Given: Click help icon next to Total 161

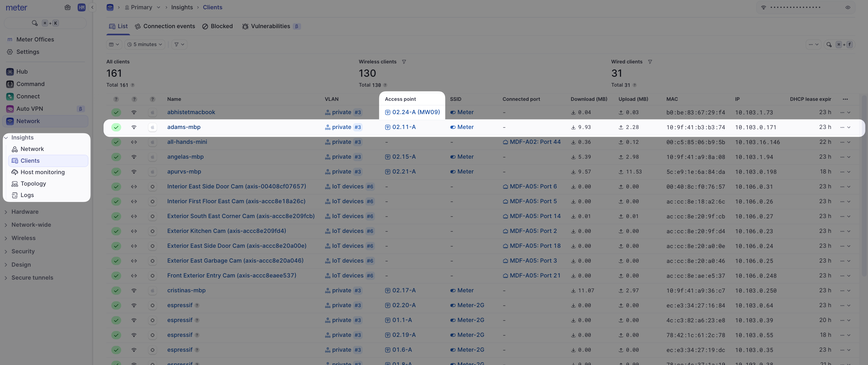Looking at the screenshot, I should [x=132, y=85].
